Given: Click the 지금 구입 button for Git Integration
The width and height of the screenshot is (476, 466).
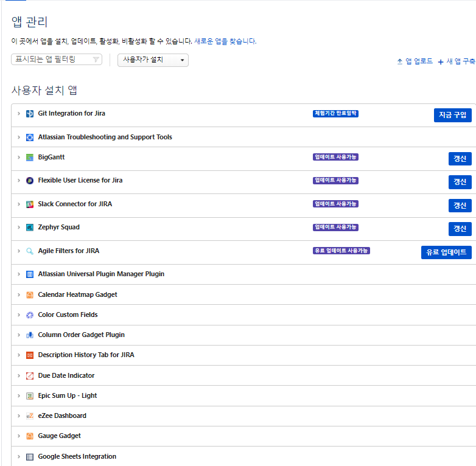Looking at the screenshot, I should (453, 116).
